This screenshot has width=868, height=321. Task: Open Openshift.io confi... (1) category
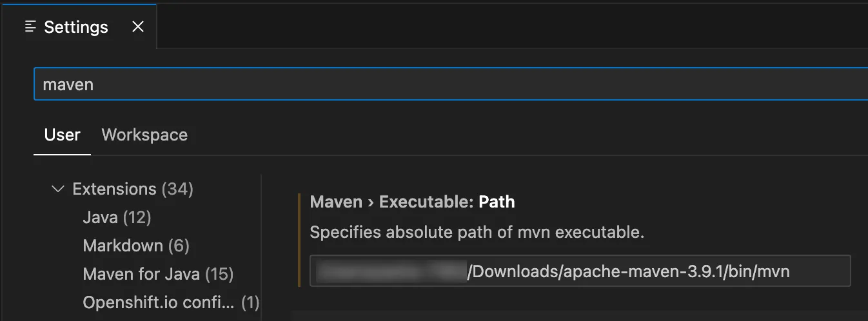(x=171, y=302)
